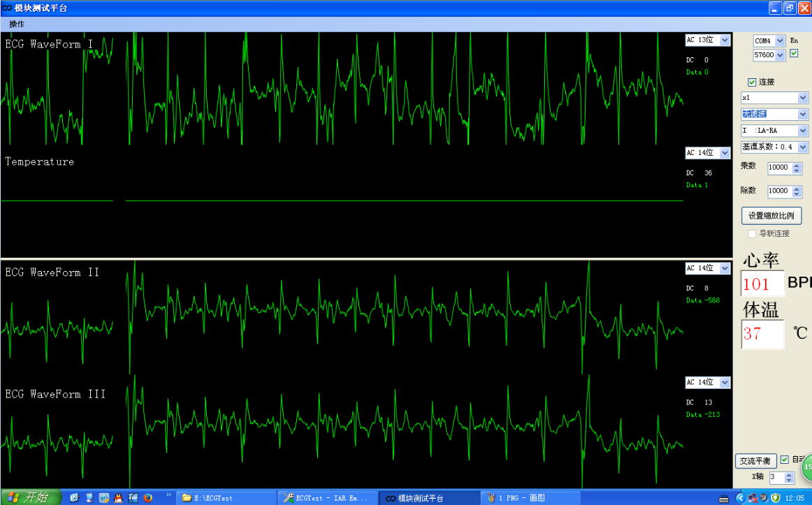Click the ECG WaveForm II label

(52, 272)
